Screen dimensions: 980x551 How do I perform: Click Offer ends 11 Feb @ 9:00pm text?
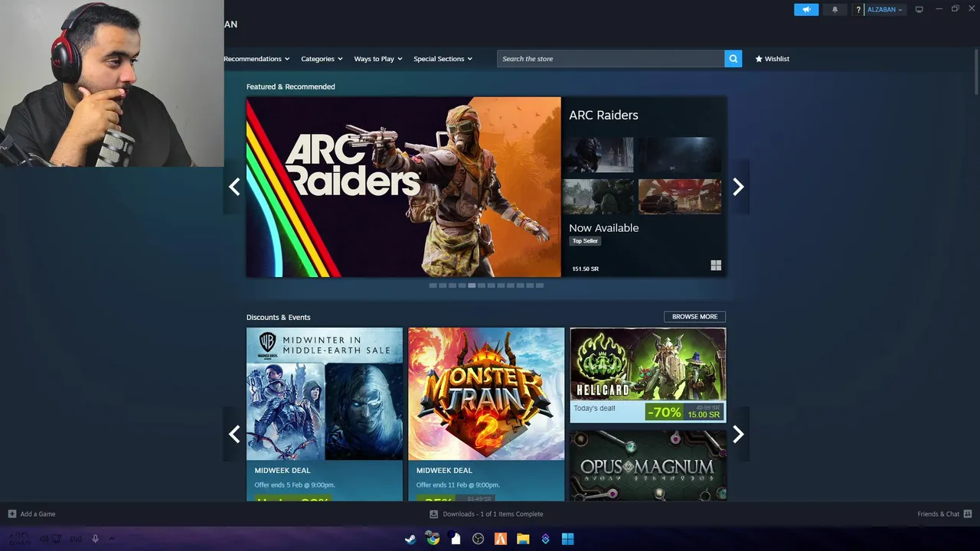point(458,485)
